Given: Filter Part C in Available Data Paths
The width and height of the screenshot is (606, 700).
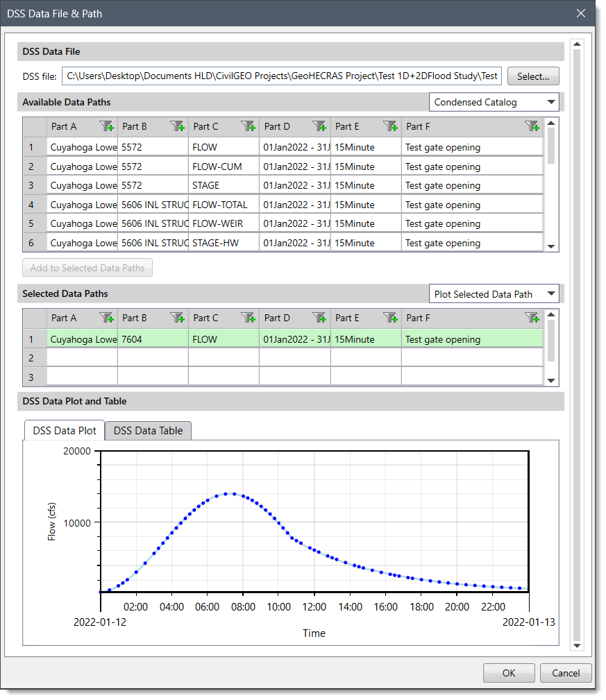Looking at the screenshot, I should 248,126.
